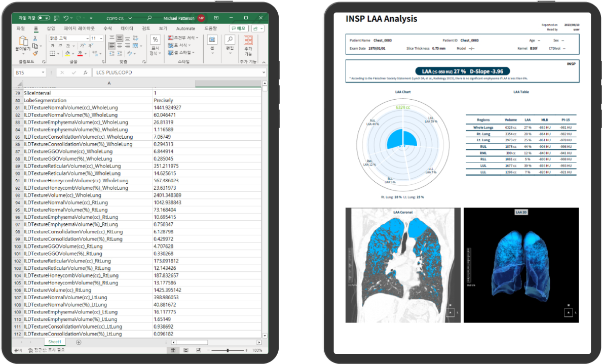Screen dimensions: 602x364
Task: Click the ribbon display options icon
Action: [216, 18]
